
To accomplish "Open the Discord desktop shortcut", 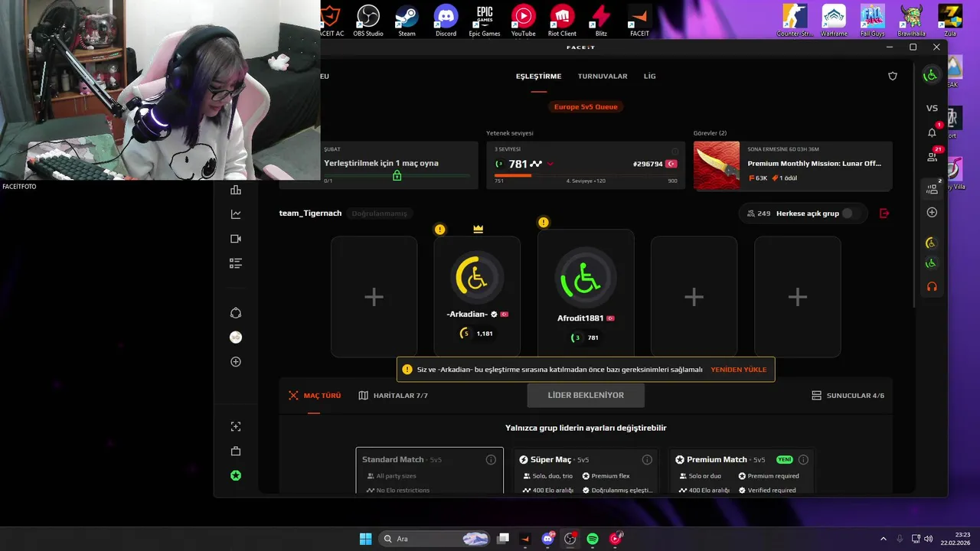I will pos(446,21).
